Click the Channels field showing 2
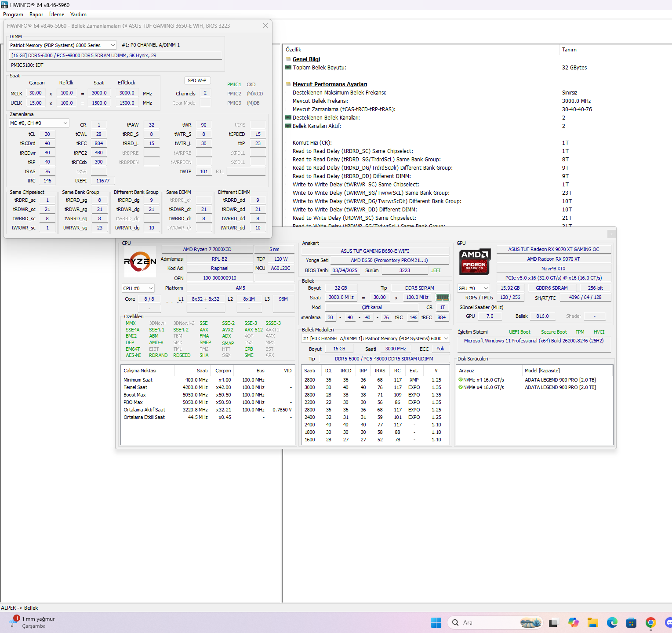The width and height of the screenshot is (672, 633). click(x=205, y=93)
